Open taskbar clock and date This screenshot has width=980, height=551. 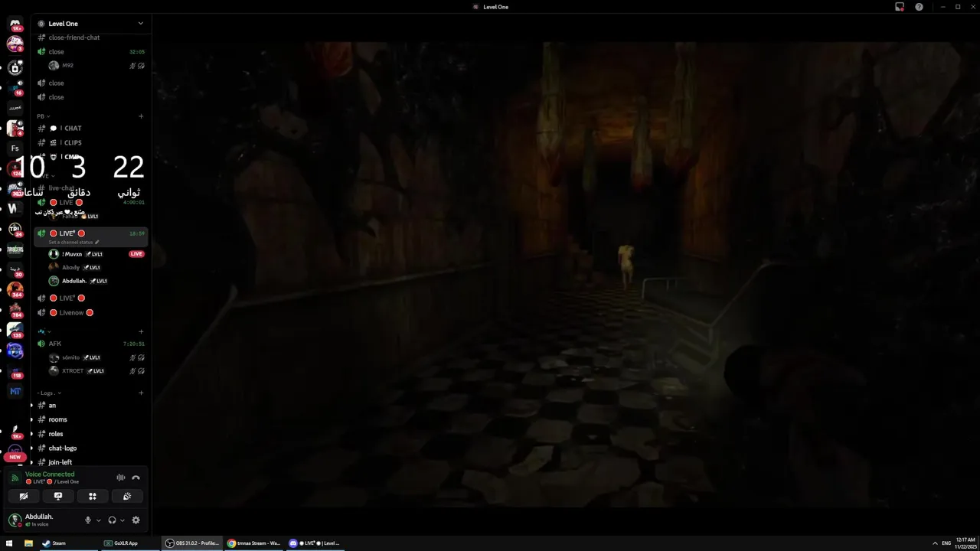[x=966, y=543]
